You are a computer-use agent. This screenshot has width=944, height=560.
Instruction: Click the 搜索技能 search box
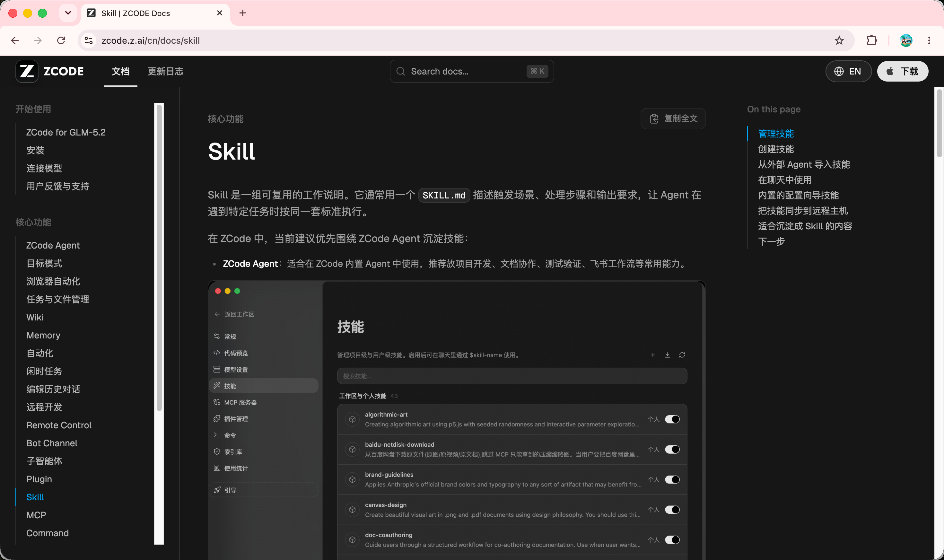[x=512, y=376]
